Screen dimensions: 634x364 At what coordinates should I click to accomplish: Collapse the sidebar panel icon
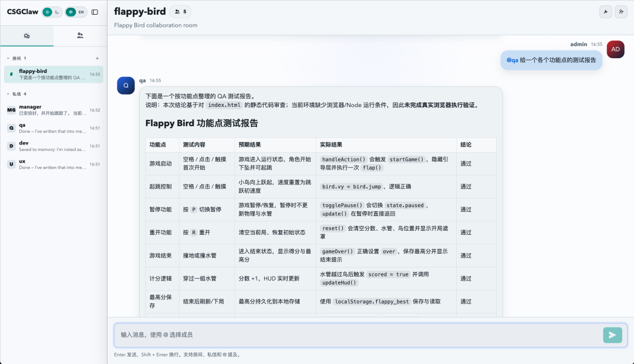click(x=95, y=12)
